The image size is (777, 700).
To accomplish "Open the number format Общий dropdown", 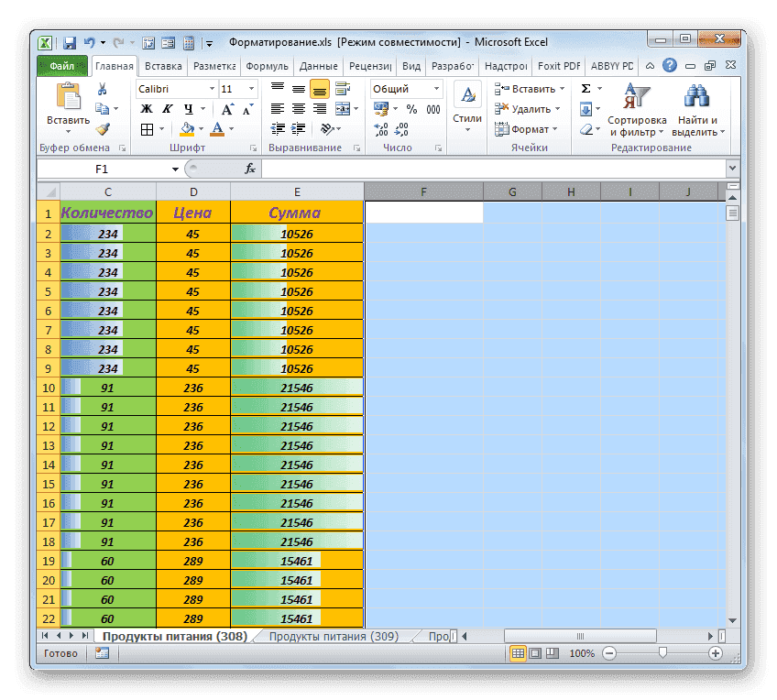I will 437,89.
